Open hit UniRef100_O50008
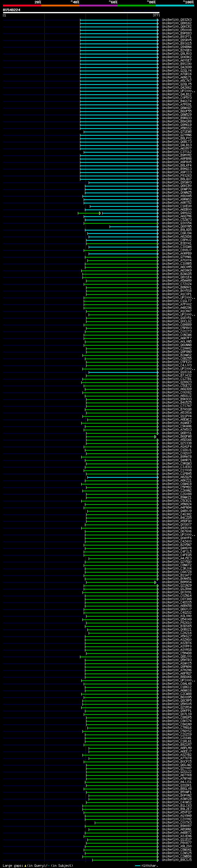 pyautogui.click(x=177, y=30)
